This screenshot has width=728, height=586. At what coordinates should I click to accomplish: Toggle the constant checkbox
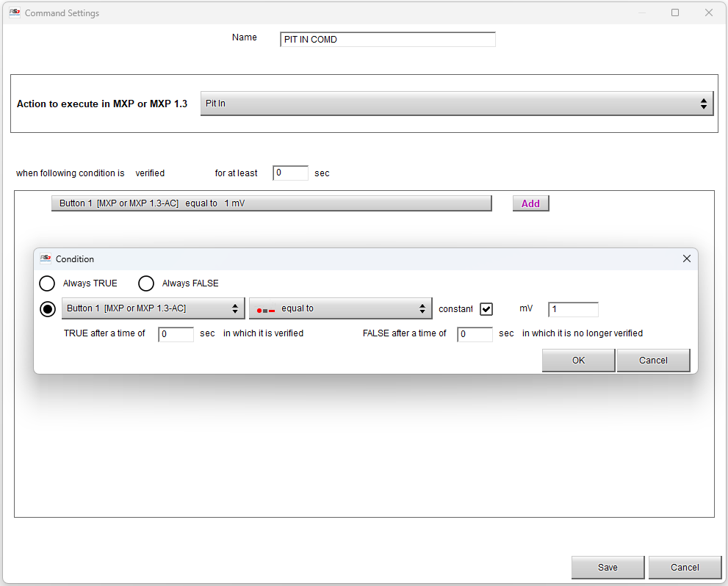[x=486, y=309]
